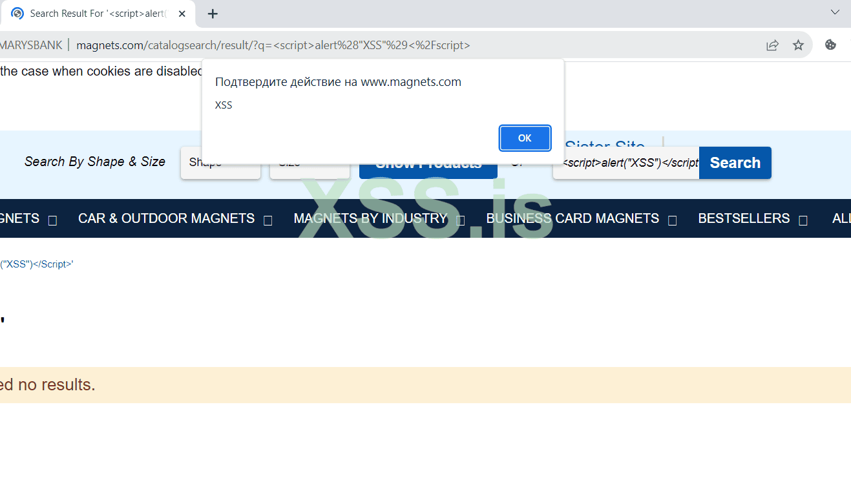
Task: Toggle the bookmark star for this page
Action: [x=799, y=45]
